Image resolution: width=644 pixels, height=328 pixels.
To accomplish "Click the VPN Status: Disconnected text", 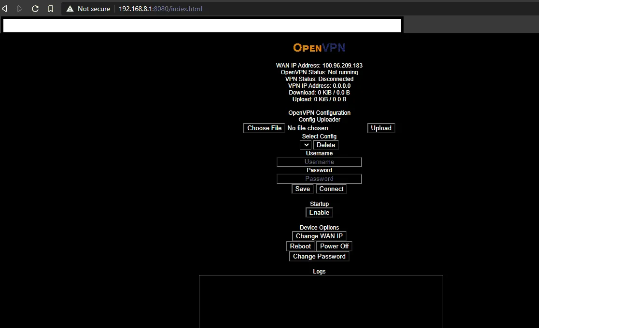I will click(x=319, y=79).
